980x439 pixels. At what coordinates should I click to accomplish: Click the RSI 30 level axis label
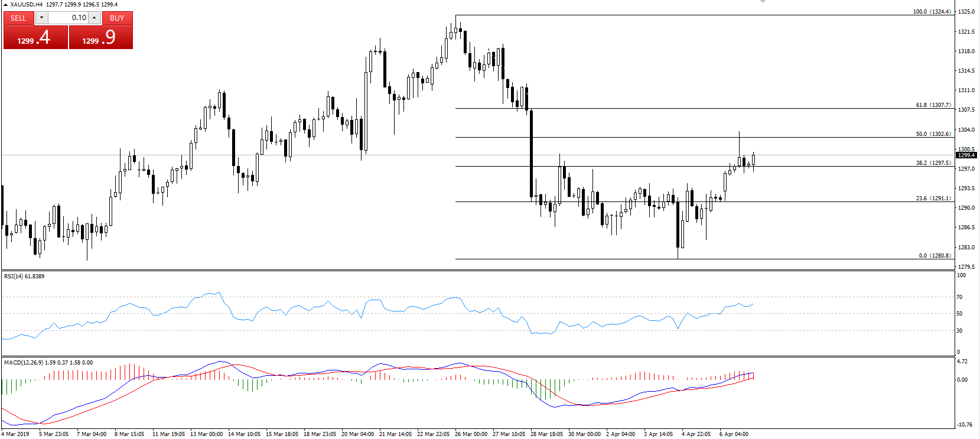959,330
